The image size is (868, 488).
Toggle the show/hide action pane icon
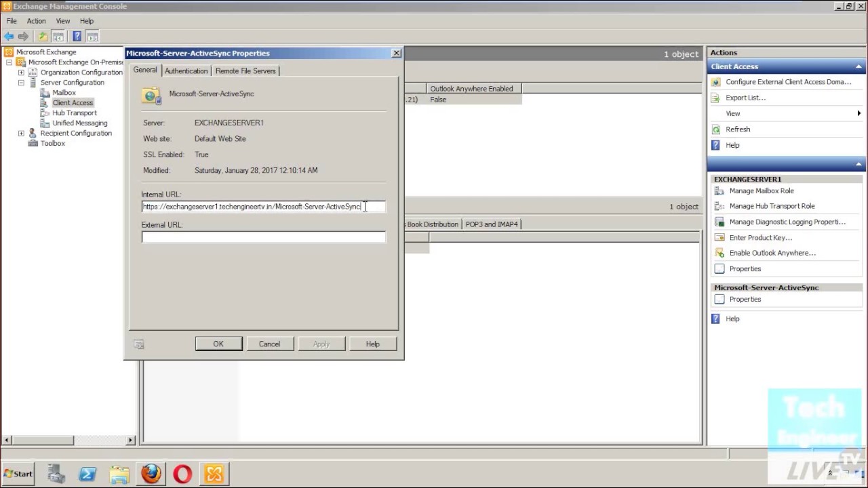(93, 37)
